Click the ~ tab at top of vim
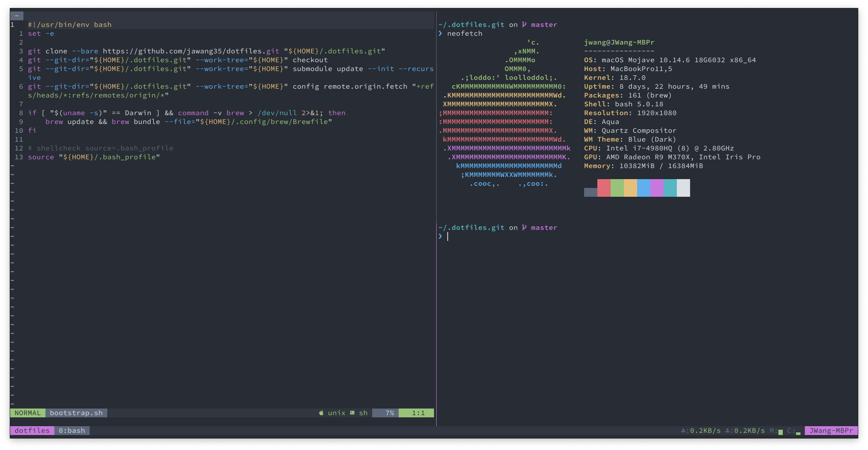Viewport: 868px width, 450px height. (x=17, y=16)
